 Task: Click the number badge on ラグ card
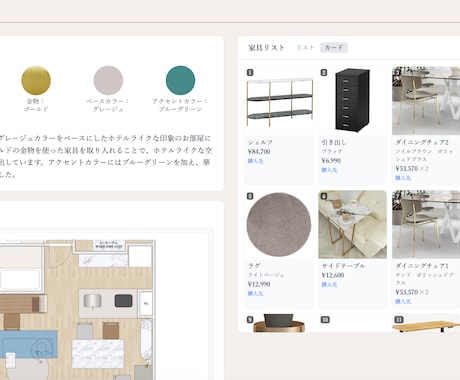tap(250, 196)
